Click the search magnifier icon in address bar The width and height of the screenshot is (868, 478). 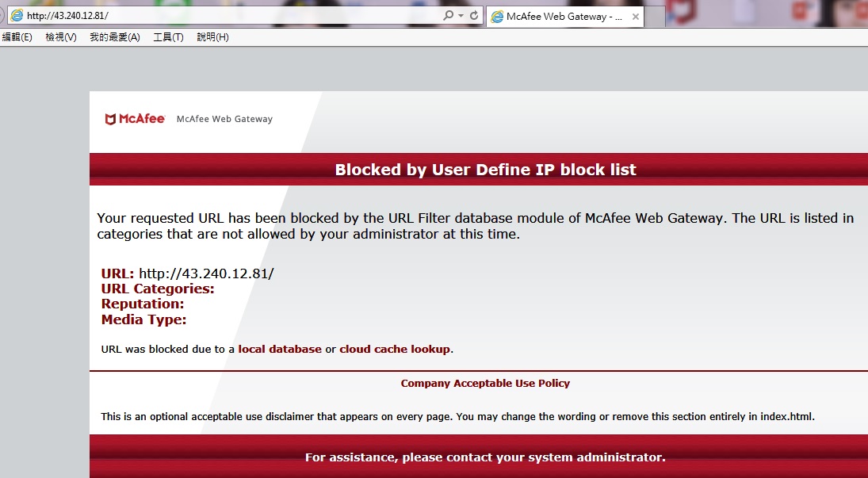[449, 16]
